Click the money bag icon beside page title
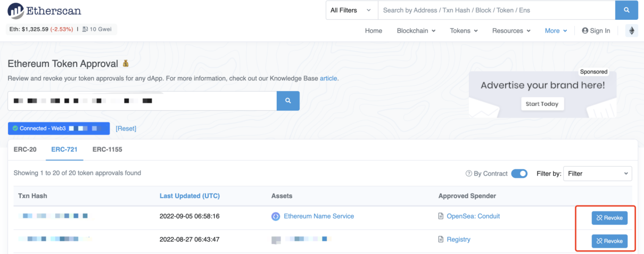Screen dimensions: 644x254 [x=125, y=64]
